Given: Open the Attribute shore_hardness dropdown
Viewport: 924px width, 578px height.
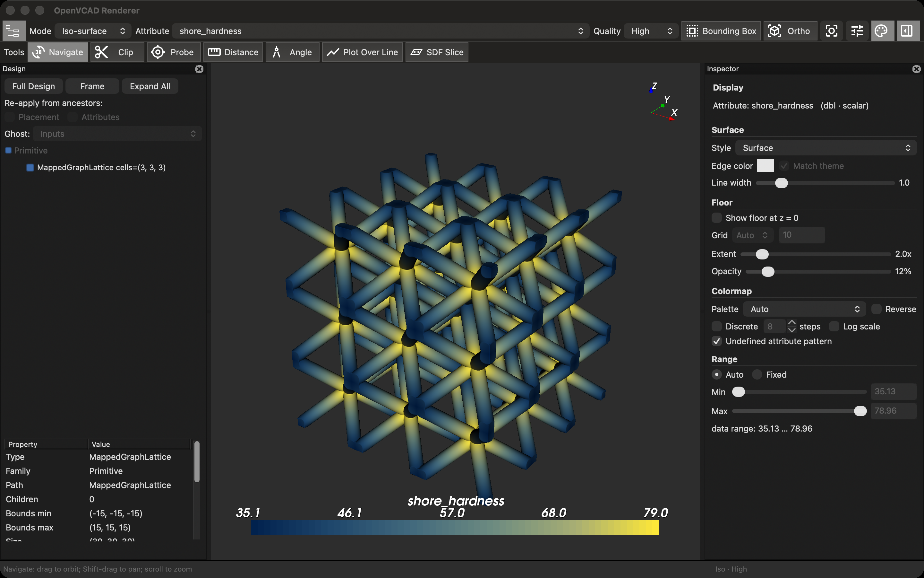Looking at the screenshot, I should tap(381, 31).
